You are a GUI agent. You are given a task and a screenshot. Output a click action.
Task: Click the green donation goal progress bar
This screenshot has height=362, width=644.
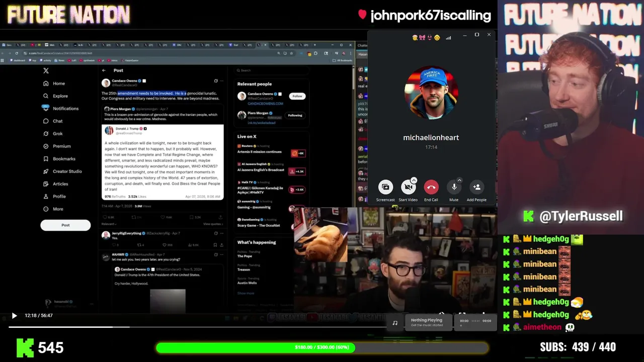pyautogui.click(x=322, y=347)
